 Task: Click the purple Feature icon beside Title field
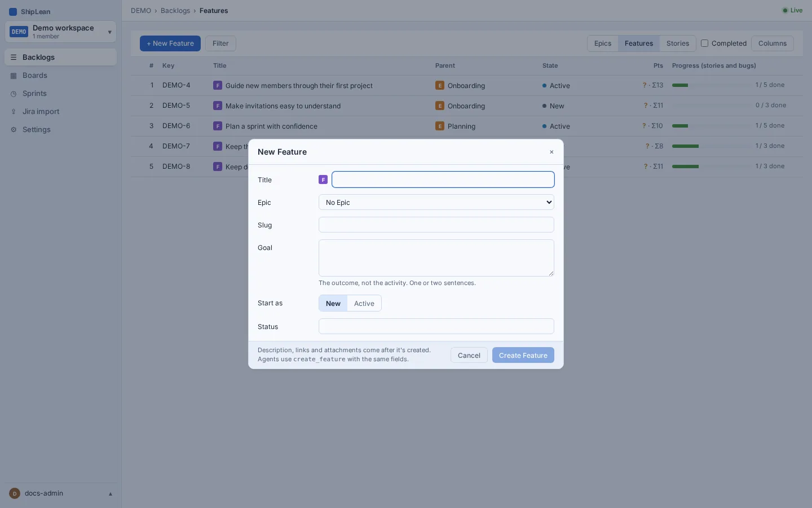click(323, 179)
